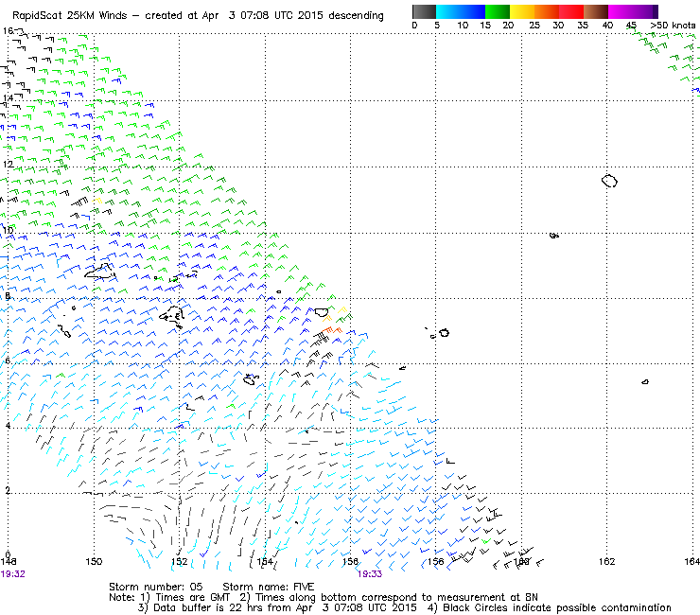The height and width of the screenshot is (615, 700).
Task: Click the island cluster near 152E 7.5N
Action: coord(172,315)
